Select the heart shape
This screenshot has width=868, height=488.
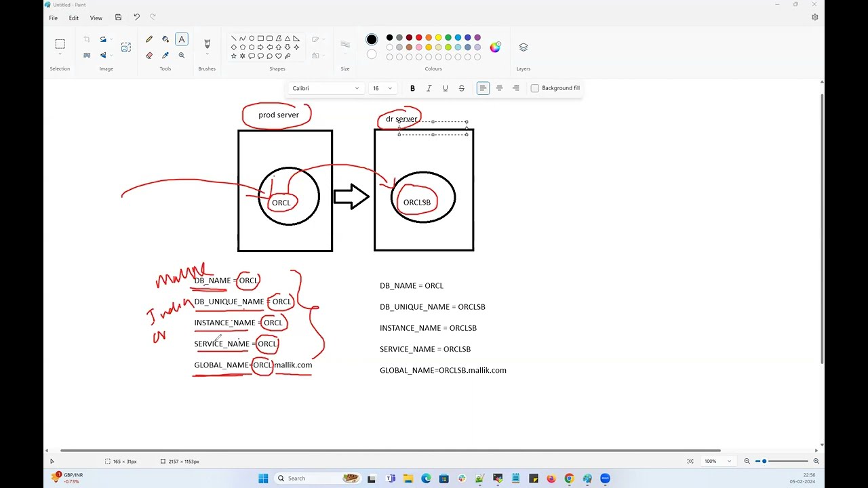[278, 56]
